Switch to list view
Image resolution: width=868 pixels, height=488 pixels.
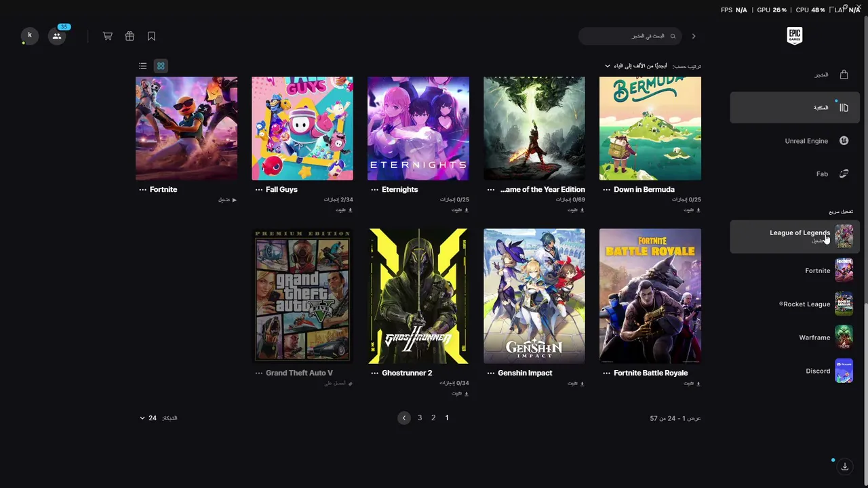pos(142,66)
